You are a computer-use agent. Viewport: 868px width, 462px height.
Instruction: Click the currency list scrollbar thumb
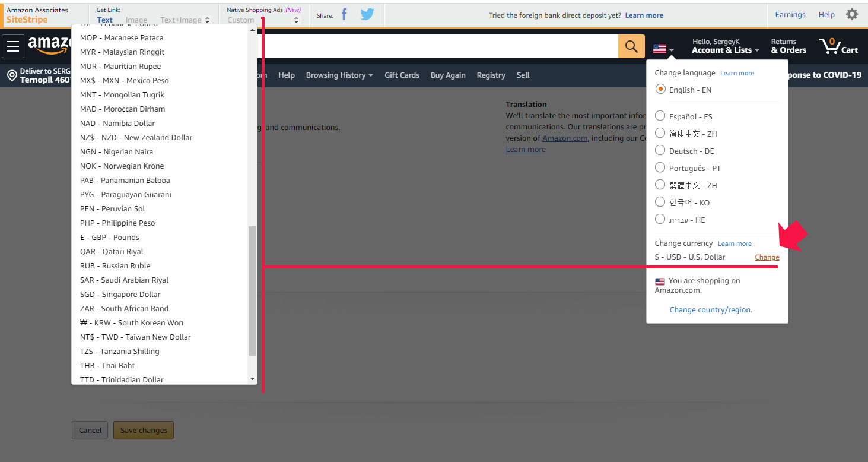252,291
